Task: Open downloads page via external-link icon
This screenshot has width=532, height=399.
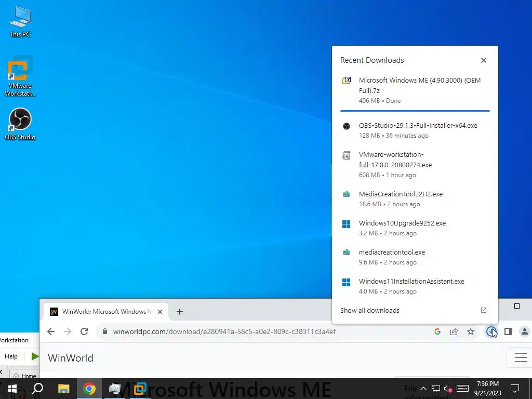Action: (484, 310)
